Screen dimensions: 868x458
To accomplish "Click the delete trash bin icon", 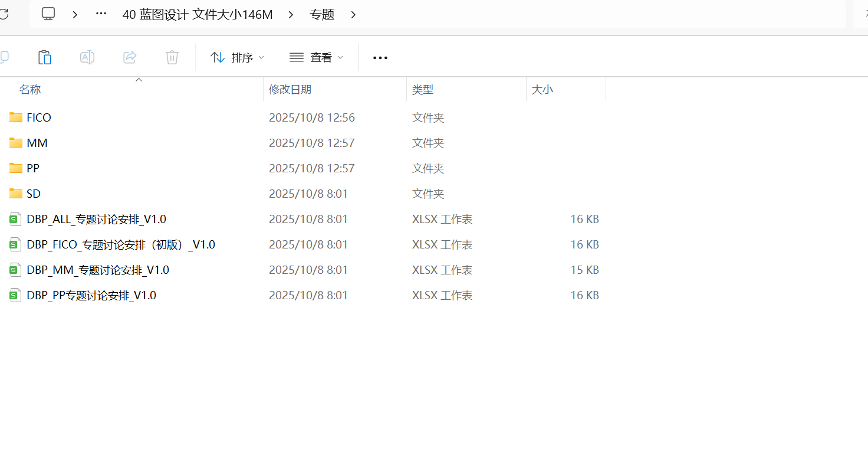I will tap(172, 57).
